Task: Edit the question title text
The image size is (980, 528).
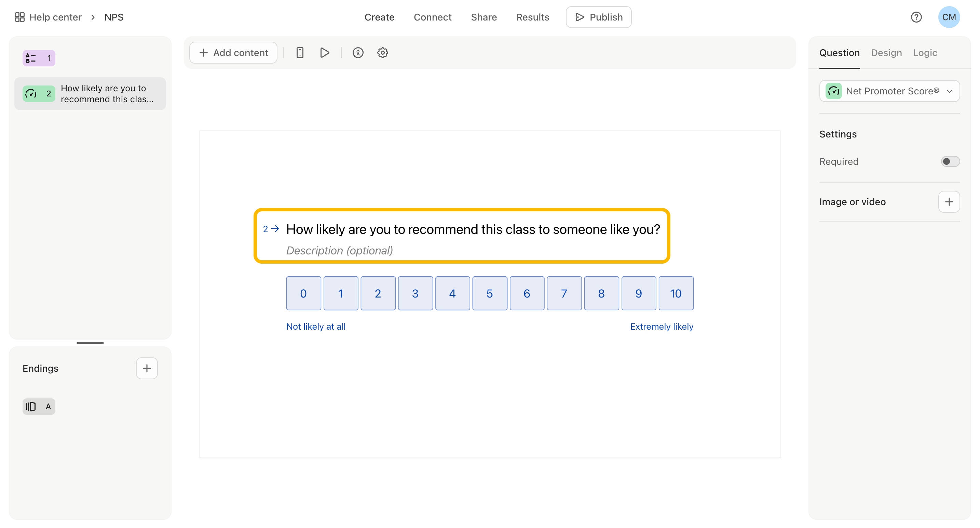Action: (473, 229)
